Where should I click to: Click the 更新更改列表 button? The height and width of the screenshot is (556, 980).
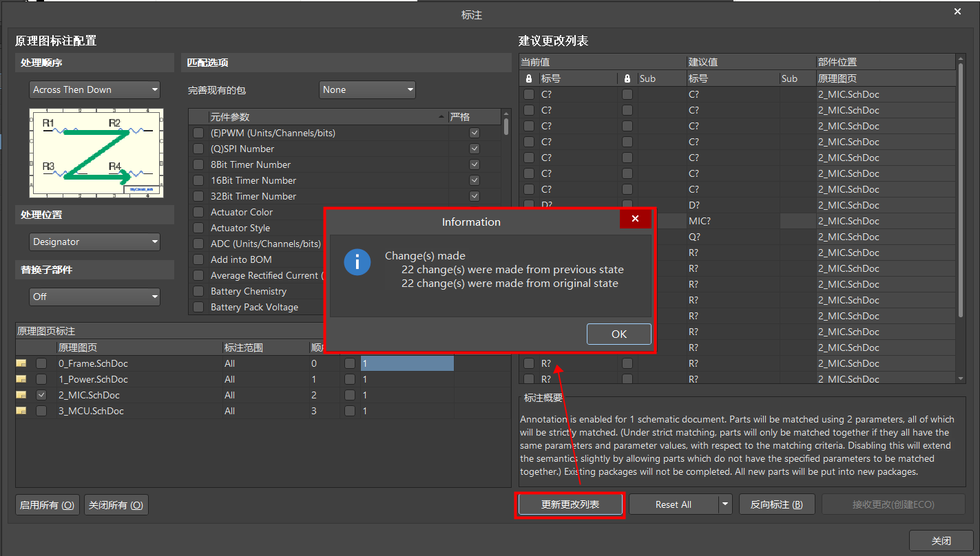point(570,504)
